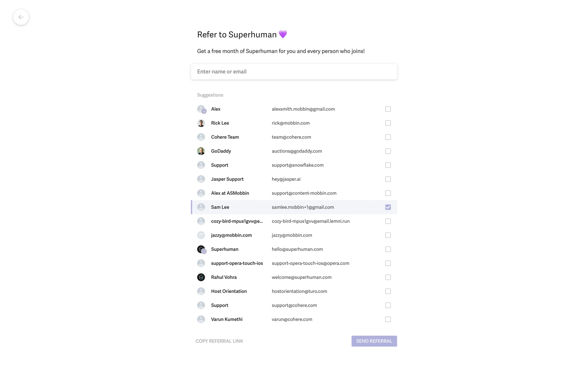The image size is (588, 368).
Task: Click the Superhuman logo avatar for hello@superhuman.com
Action: [201, 249]
